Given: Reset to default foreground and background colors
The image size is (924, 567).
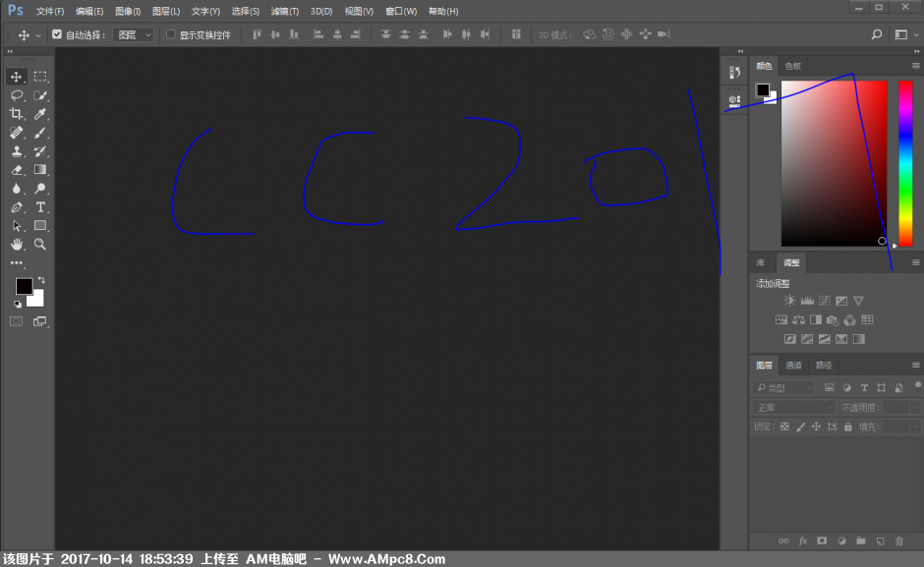Looking at the screenshot, I should pyautogui.click(x=18, y=304).
